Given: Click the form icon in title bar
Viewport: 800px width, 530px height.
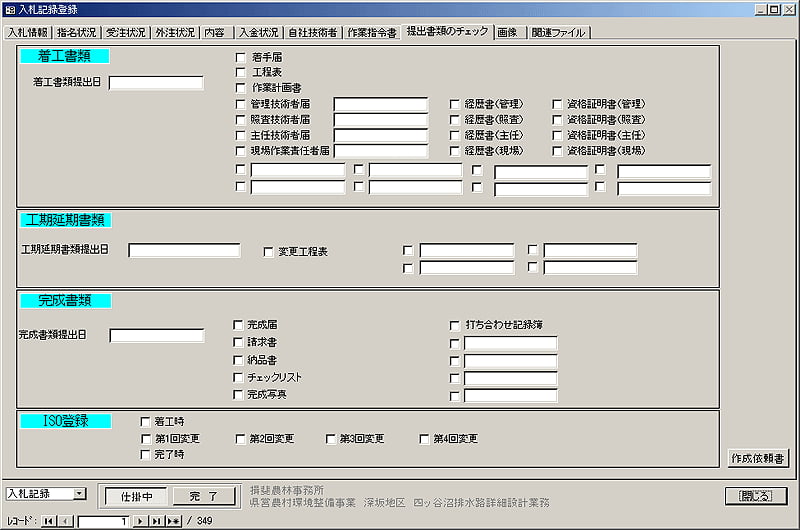Looking at the screenshot, I should [x=9, y=9].
